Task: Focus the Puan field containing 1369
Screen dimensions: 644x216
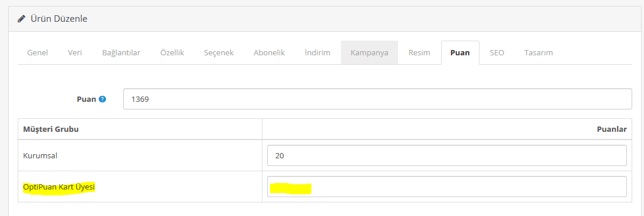Action: coord(377,99)
